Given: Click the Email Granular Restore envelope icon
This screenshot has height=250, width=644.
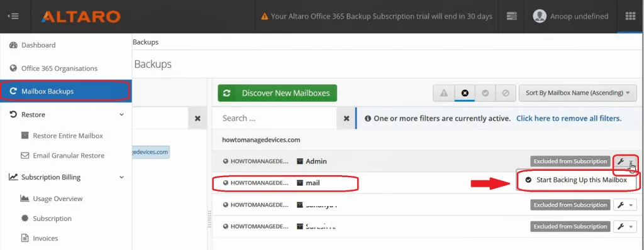Looking at the screenshot, I should point(25,156).
